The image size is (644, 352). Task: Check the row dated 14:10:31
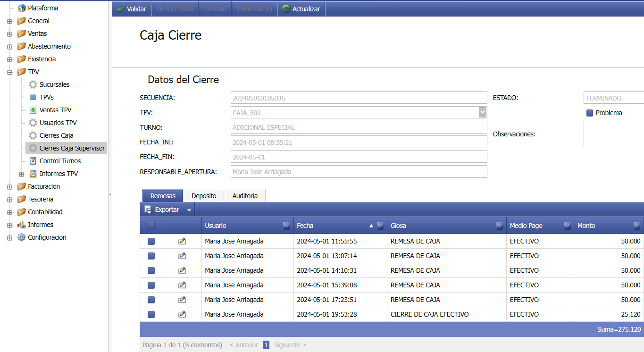point(151,270)
